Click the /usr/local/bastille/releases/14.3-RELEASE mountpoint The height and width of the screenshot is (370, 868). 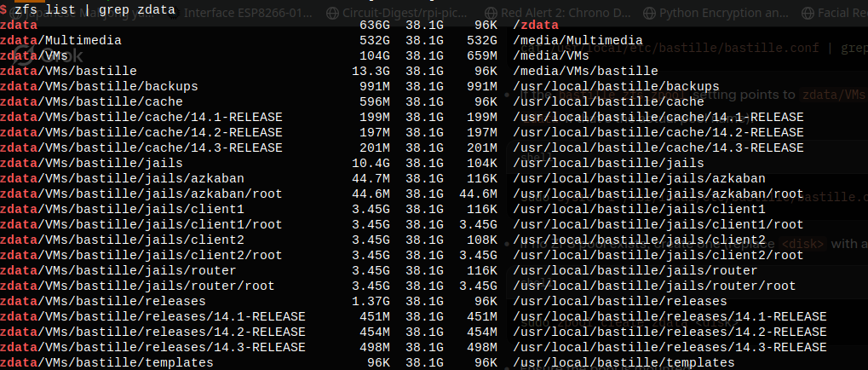670,347
